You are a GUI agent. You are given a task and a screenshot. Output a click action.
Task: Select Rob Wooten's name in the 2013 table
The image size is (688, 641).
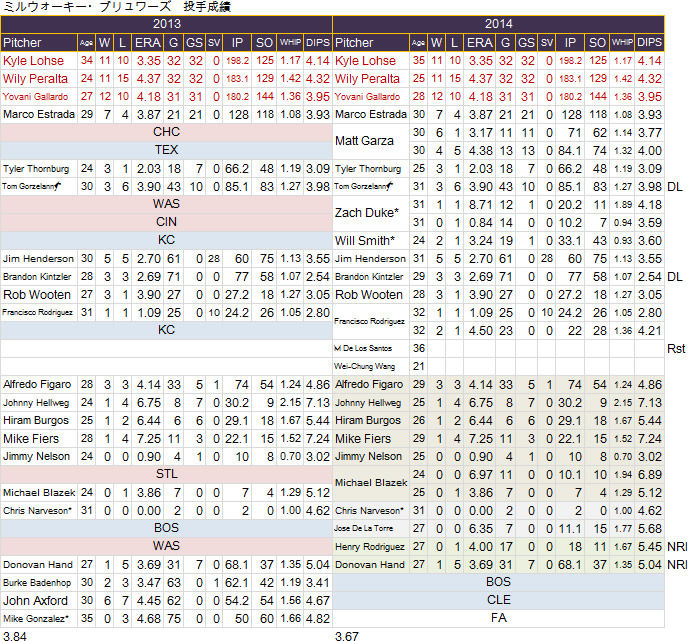(37, 295)
